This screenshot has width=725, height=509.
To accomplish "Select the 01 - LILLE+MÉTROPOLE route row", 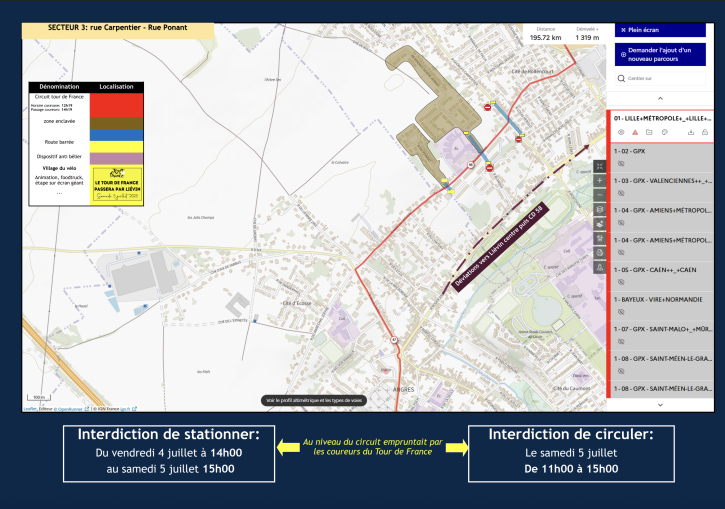I will click(x=660, y=125).
